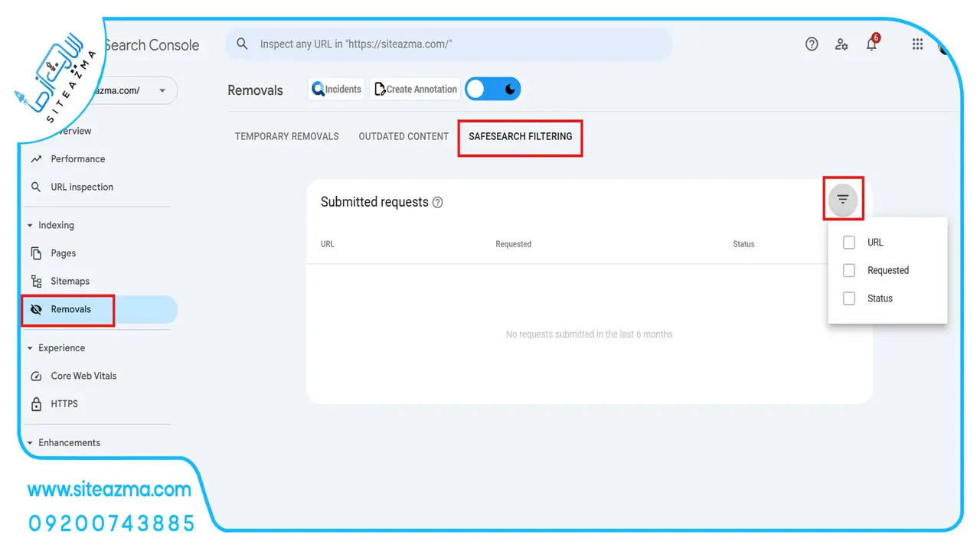Click the search magnifier in the inspect bar
The width and height of the screenshot is (980, 551).
[x=242, y=44]
